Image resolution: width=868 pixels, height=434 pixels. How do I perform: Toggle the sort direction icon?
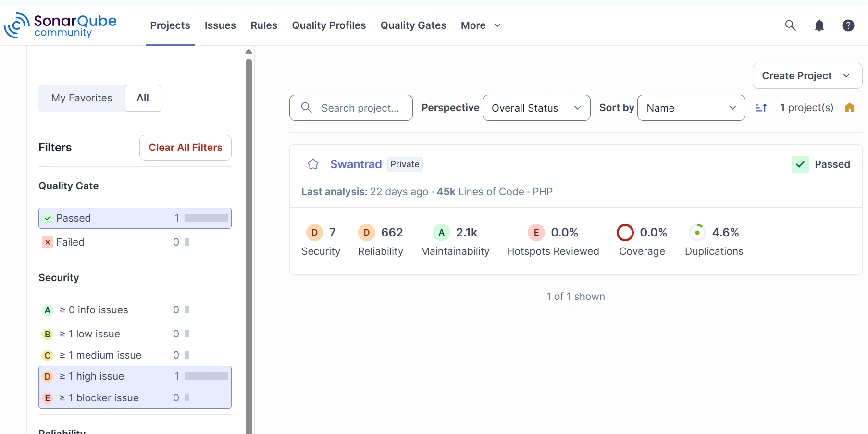pos(761,108)
